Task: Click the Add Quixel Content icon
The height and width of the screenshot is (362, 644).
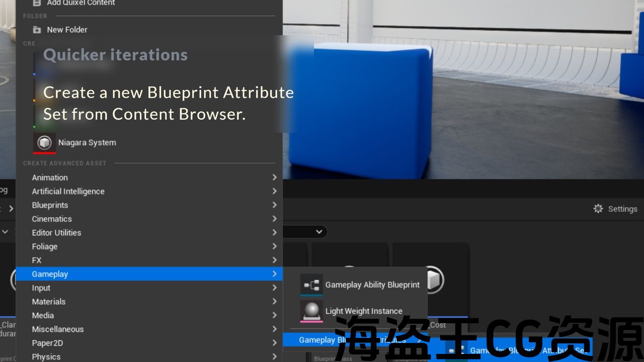Action: point(37,3)
